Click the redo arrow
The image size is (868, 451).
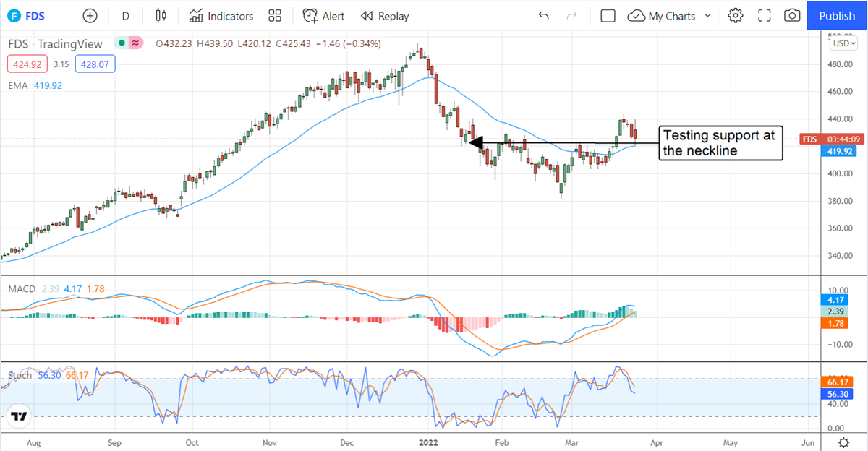572,16
